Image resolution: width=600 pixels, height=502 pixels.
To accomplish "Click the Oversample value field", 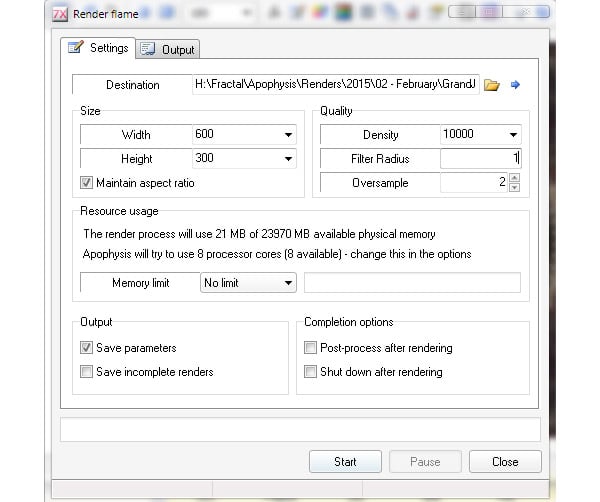I will pyautogui.click(x=474, y=183).
